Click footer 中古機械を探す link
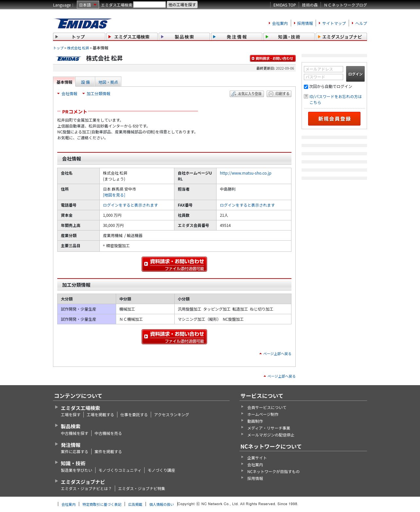 click(x=75, y=434)
